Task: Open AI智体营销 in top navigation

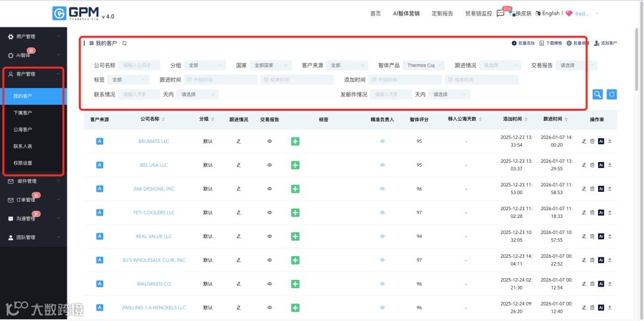Action: (x=406, y=14)
